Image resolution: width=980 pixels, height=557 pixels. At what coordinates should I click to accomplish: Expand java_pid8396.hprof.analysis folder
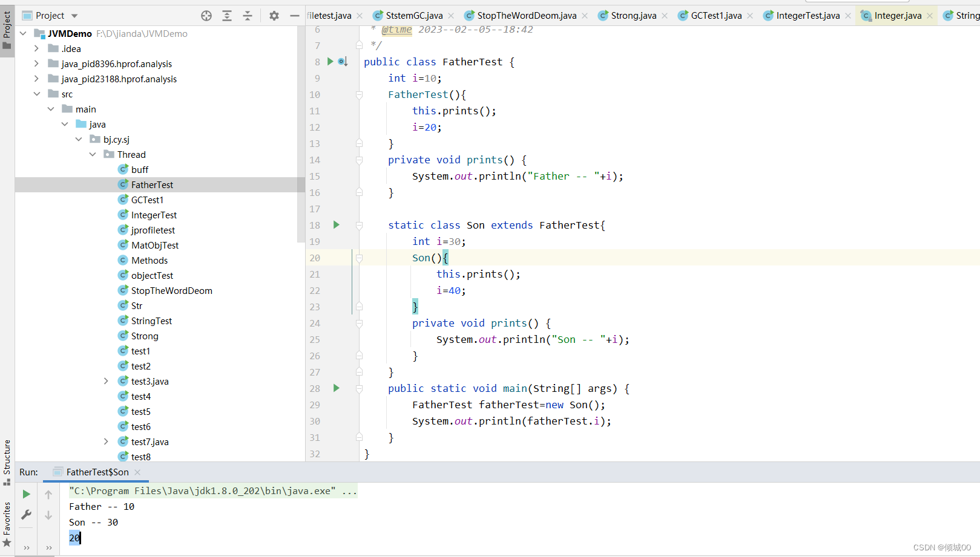[x=36, y=64]
